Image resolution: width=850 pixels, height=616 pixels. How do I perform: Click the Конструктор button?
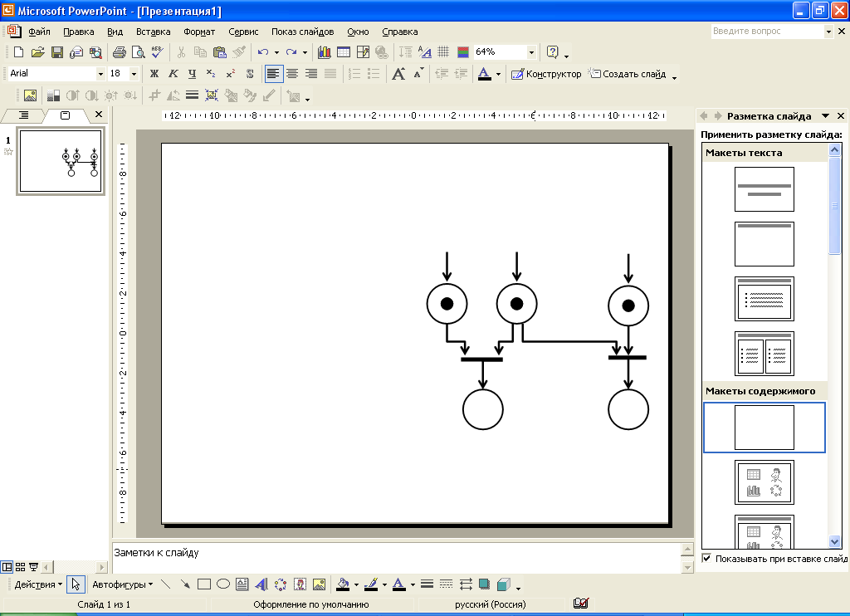pos(546,74)
